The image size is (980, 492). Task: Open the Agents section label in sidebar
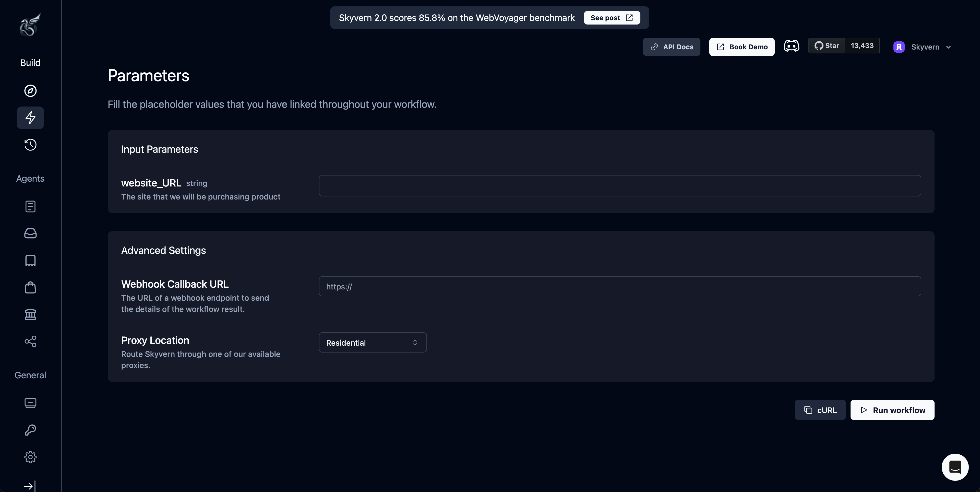tap(30, 178)
